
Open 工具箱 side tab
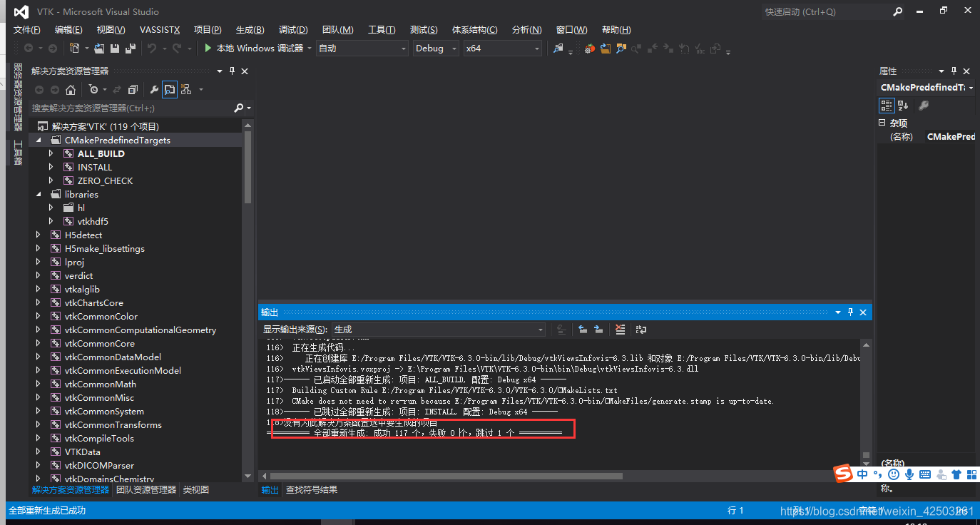(x=18, y=153)
